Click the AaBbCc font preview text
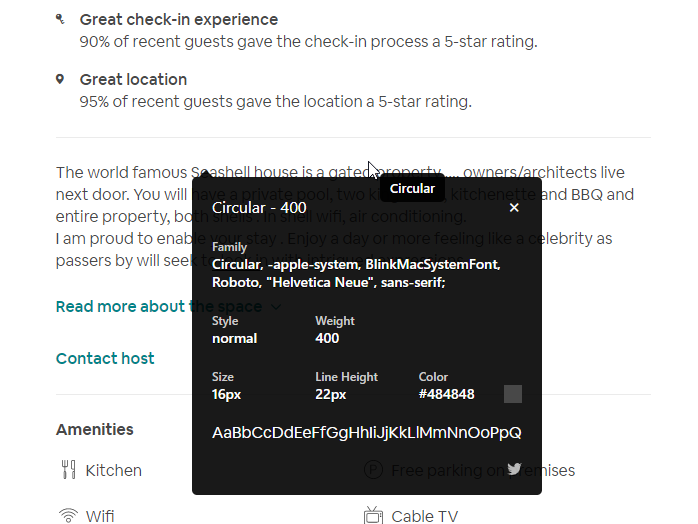 pos(366,433)
